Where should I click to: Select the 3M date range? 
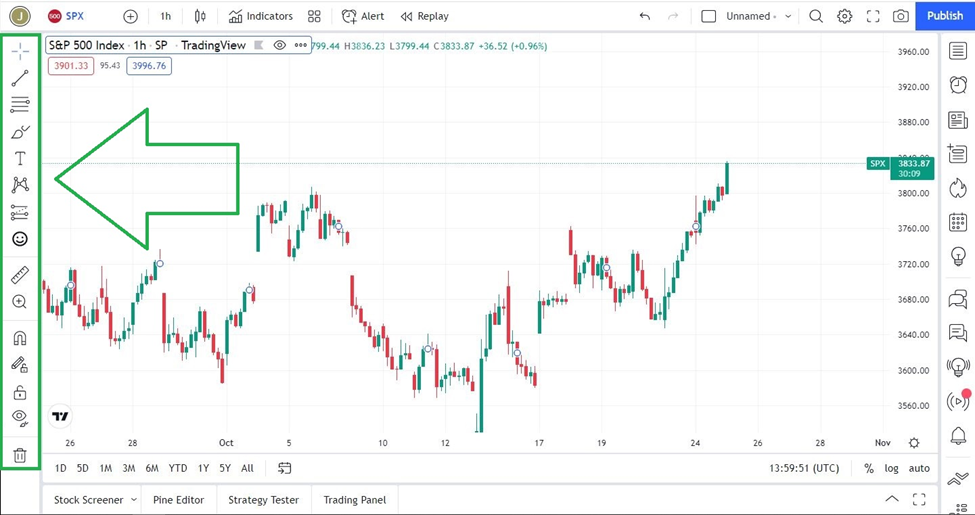click(x=129, y=468)
